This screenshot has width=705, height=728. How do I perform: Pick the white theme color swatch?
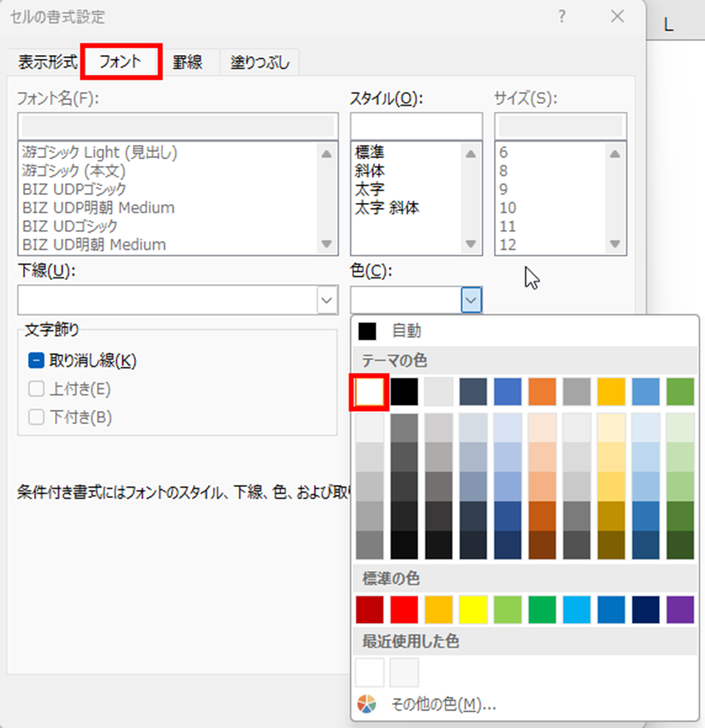tap(370, 391)
